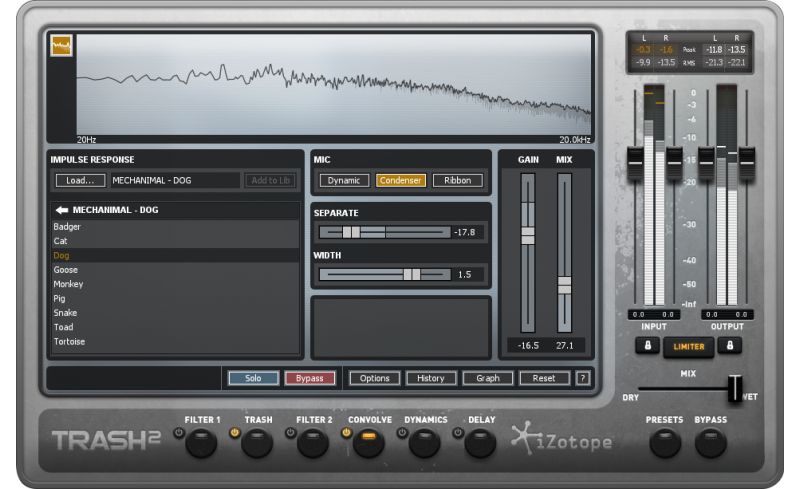This screenshot has width=800, height=489.
Task: Click the TRASH2 logo
Action: tap(106, 440)
